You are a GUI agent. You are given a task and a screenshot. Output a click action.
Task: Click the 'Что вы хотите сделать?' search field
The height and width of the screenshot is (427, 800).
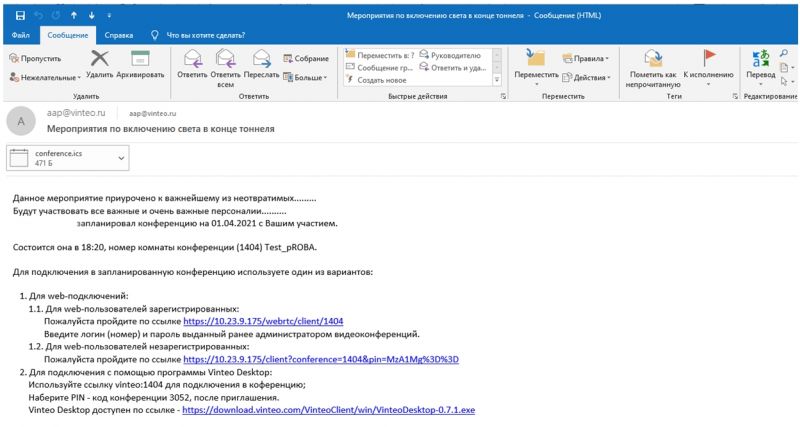click(206, 35)
